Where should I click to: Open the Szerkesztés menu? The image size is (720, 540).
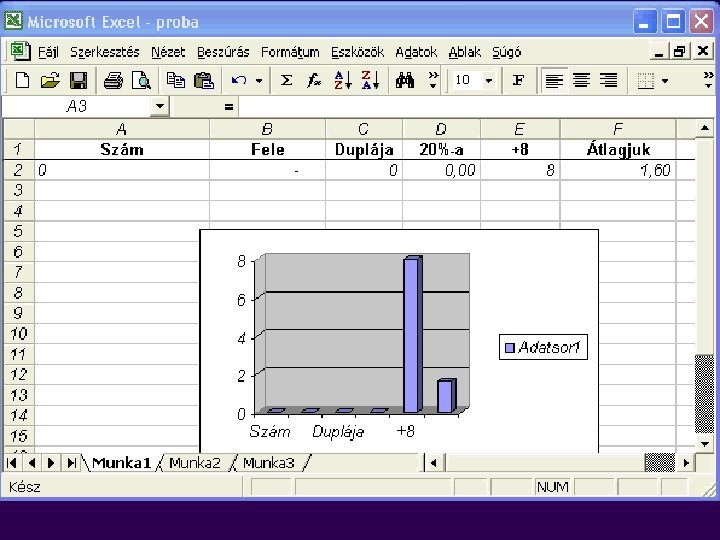105,52
